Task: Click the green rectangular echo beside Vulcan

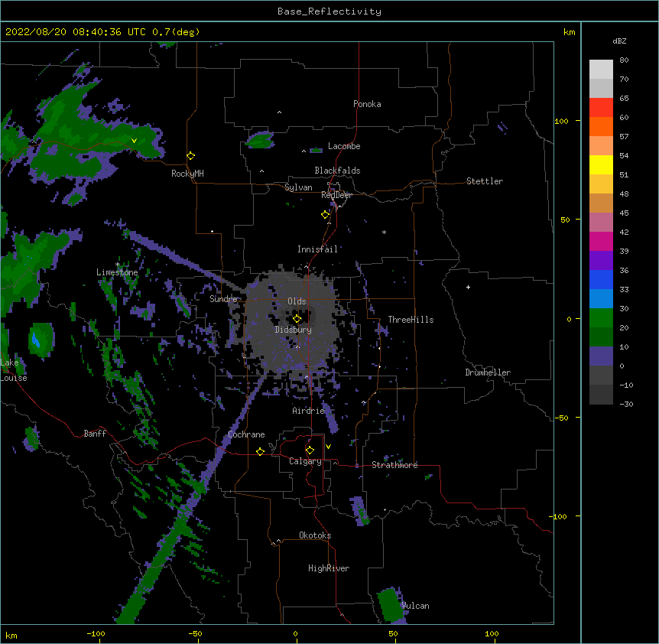Action: [x=390, y=605]
